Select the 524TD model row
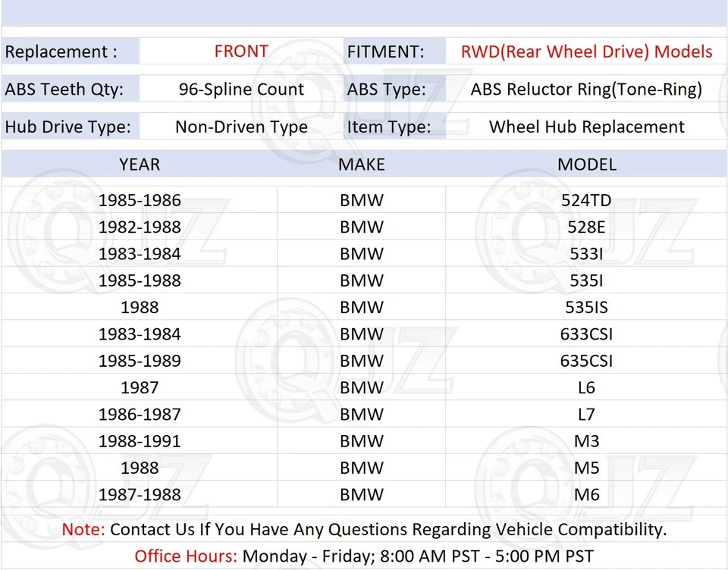The height and width of the screenshot is (570, 728). [586, 199]
